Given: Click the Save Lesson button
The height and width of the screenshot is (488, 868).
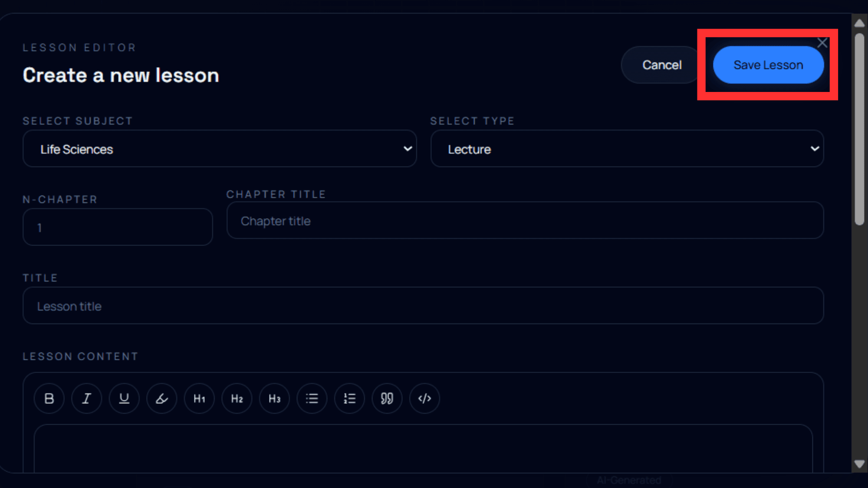Looking at the screenshot, I should (768, 65).
